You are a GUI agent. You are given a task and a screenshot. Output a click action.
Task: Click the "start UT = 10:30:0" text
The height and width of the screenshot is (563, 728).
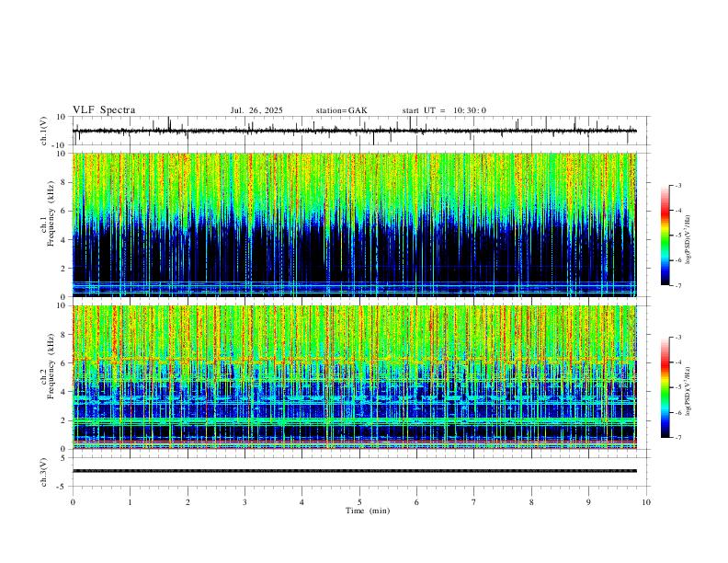point(444,110)
